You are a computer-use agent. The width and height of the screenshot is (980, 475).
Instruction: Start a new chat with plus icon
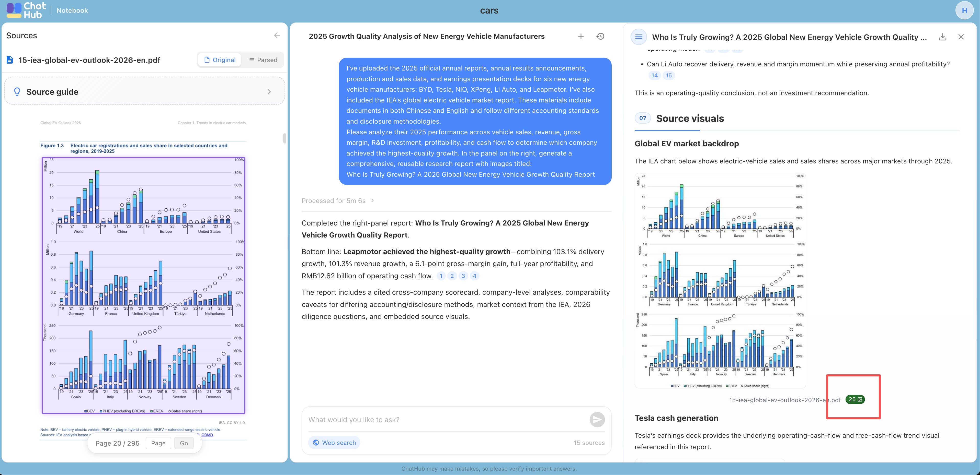[580, 37]
